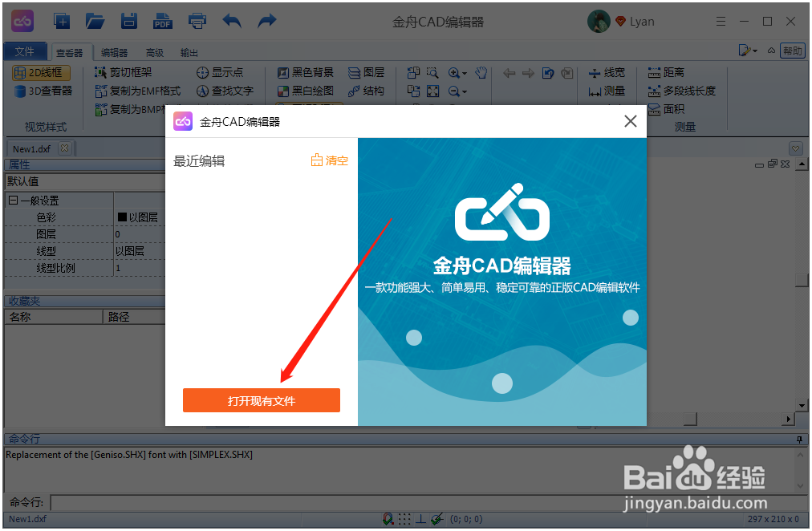Toggle 线宽 line width display

(607, 72)
